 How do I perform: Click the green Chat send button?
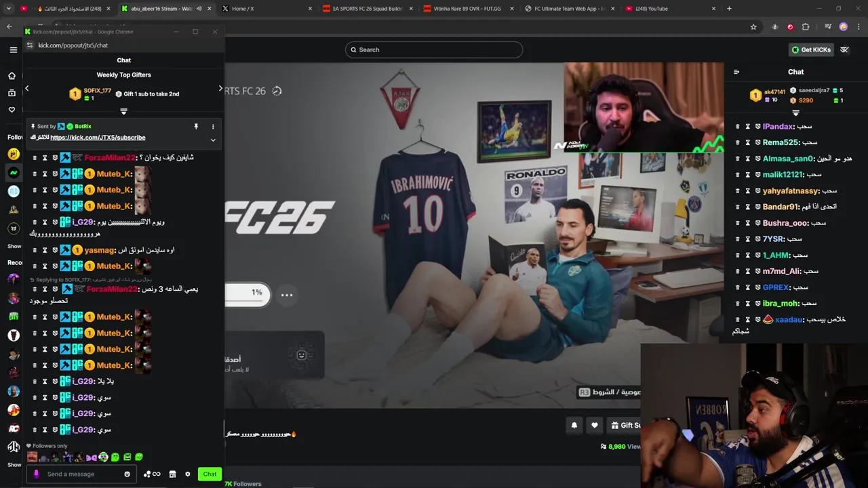pyautogui.click(x=210, y=474)
